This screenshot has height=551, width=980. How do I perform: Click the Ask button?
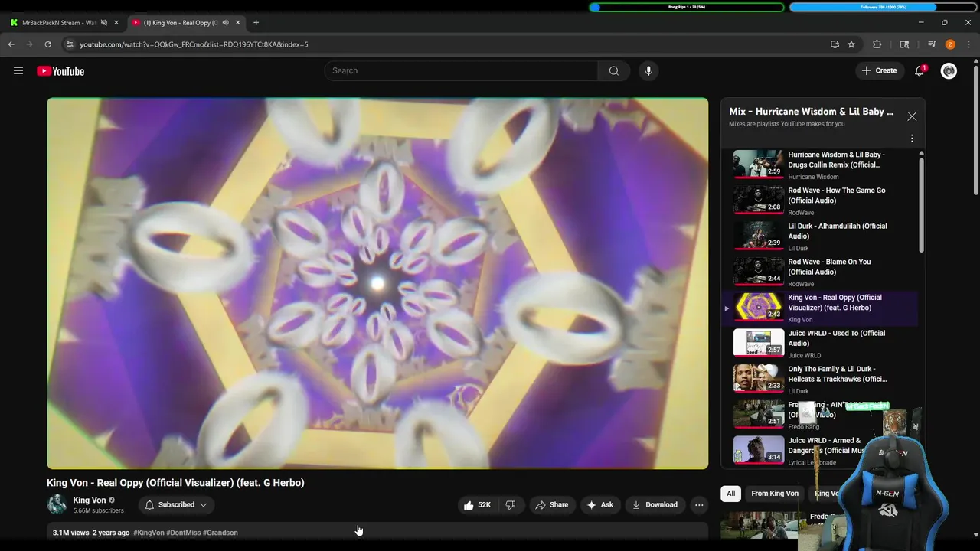click(x=599, y=505)
